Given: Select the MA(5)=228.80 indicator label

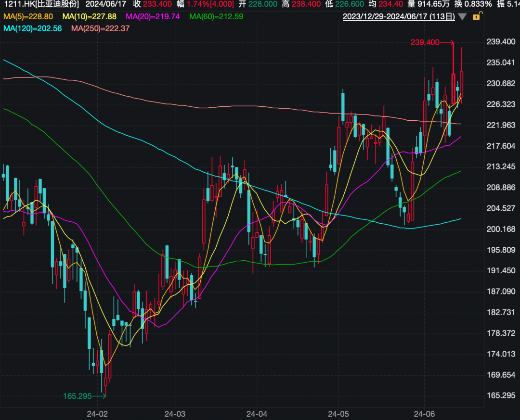Looking at the screenshot, I should coord(28,16).
